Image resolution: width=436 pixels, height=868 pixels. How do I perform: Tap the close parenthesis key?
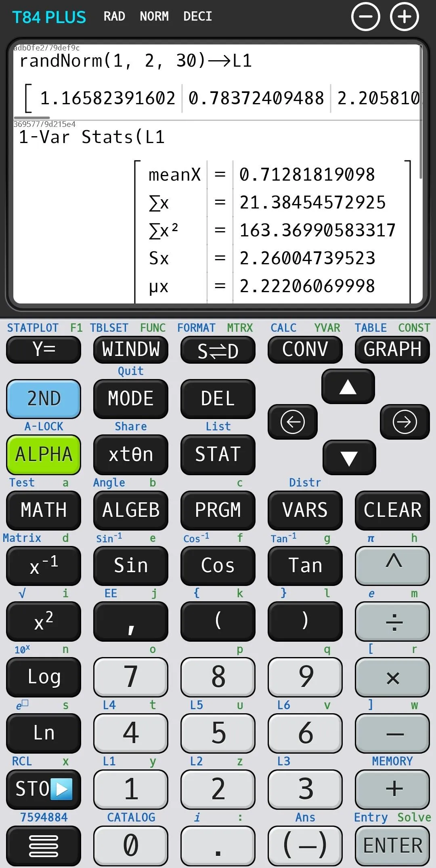pyautogui.click(x=305, y=621)
